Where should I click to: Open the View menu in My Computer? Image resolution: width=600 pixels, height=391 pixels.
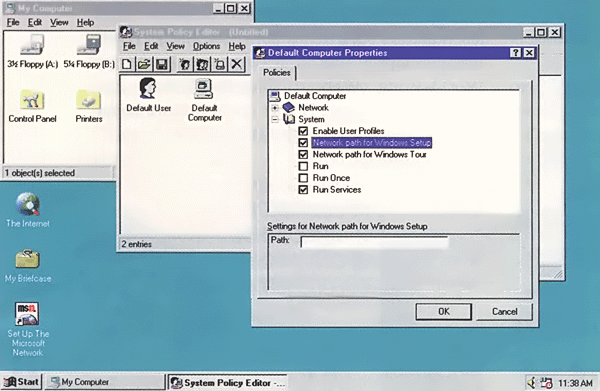(x=59, y=23)
